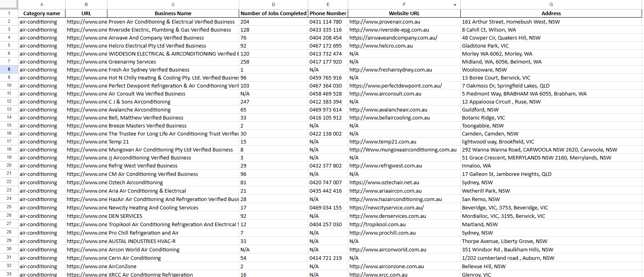Open https://newcityservice.com.au/ link

point(386,207)
